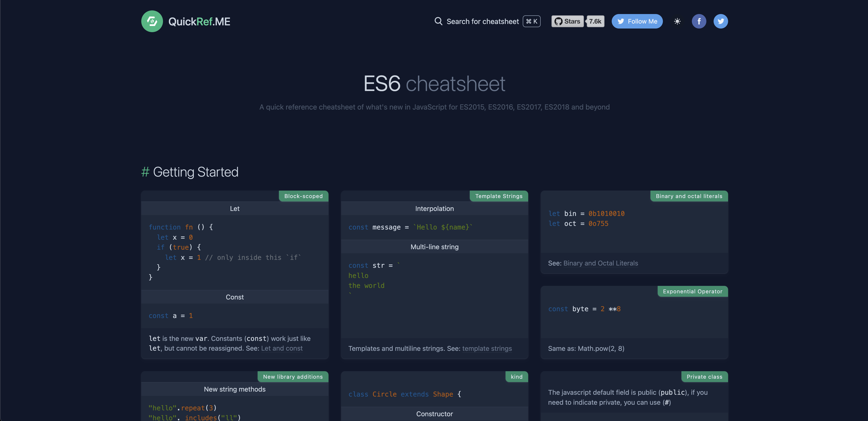Click the Constructor section header
Viewport: 868px width, 421px height.
tap(434, 414)
